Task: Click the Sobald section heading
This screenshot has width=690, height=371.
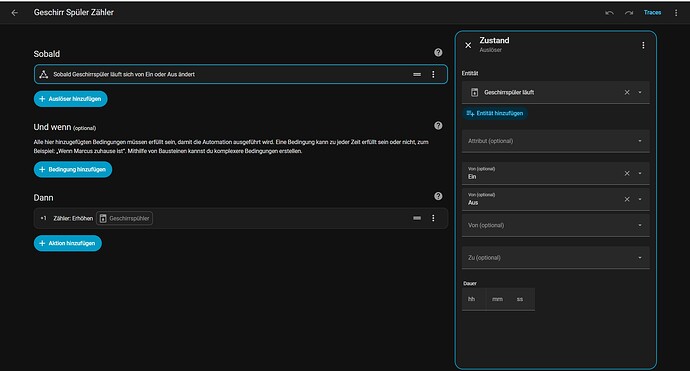Action: (x=47, y=54)
